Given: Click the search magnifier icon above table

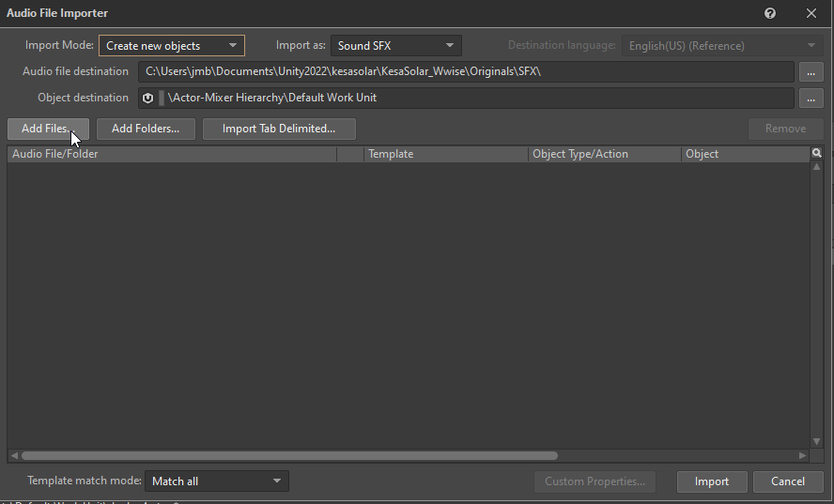Looking at the screenshot, I should coord(817,153).
